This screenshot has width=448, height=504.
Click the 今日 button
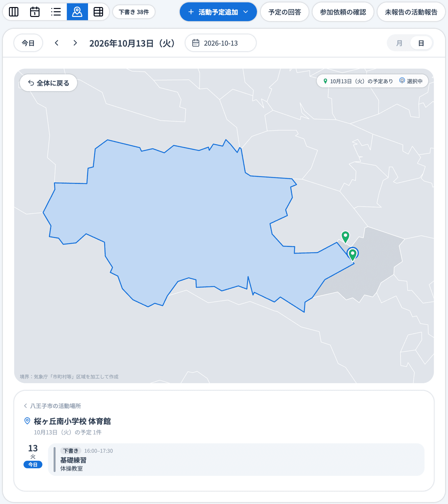[28, 43]
